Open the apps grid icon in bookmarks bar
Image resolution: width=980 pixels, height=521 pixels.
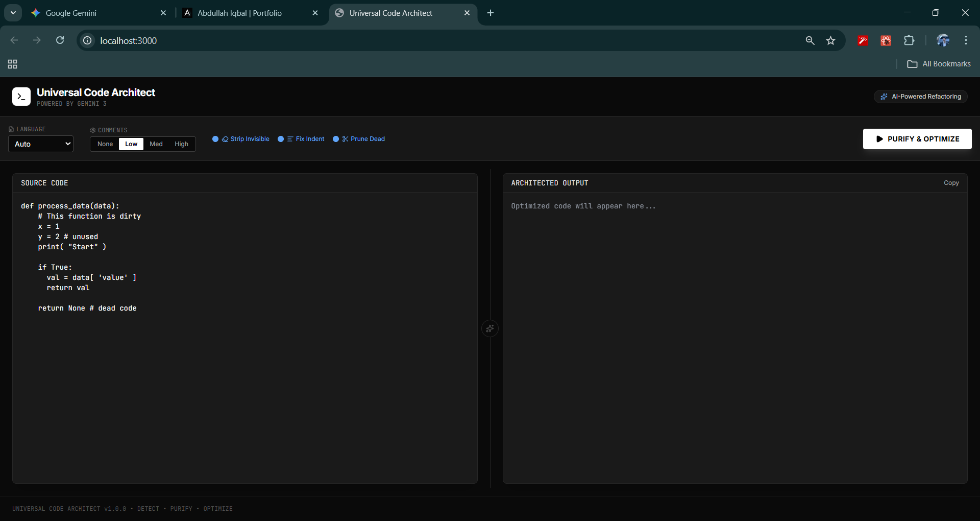tap(13, 64)
